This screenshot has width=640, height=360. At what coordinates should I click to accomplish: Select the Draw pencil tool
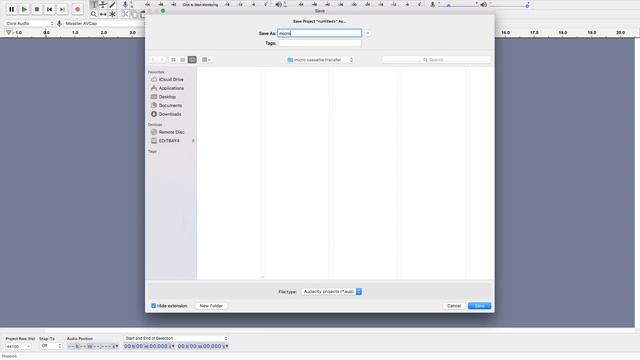(x=112, y=4)
